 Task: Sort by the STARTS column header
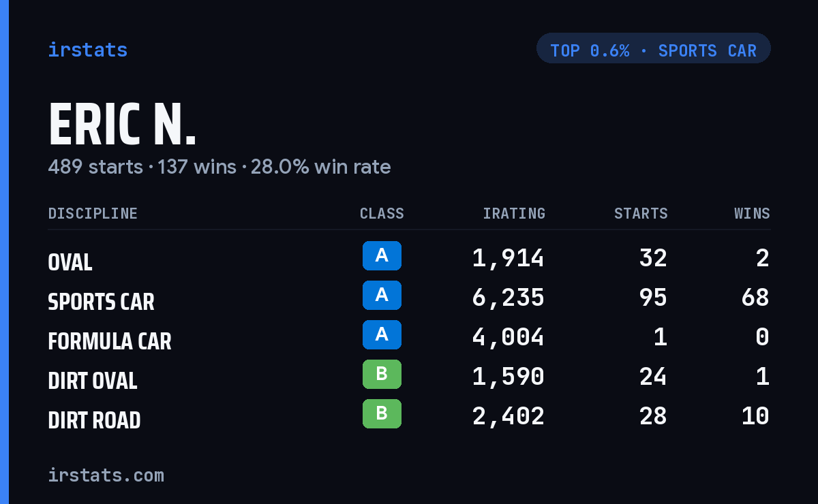[641, 214]
